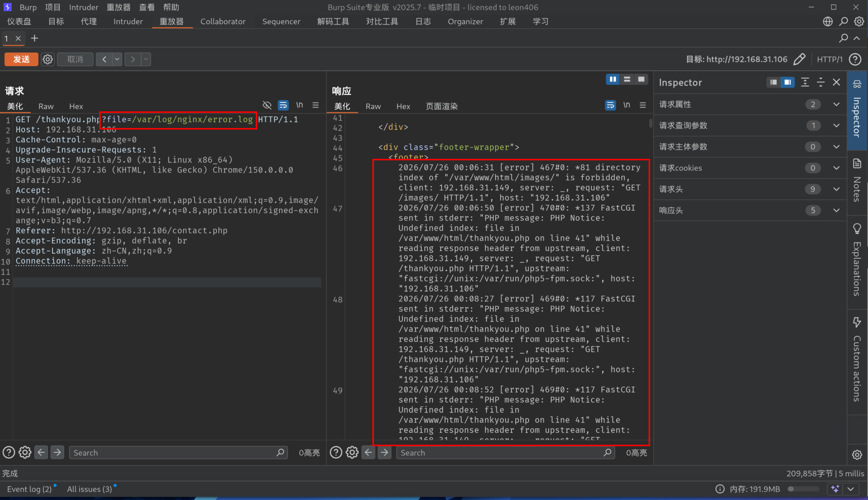Open the previous-history dropdown arrow

(117, 59)
